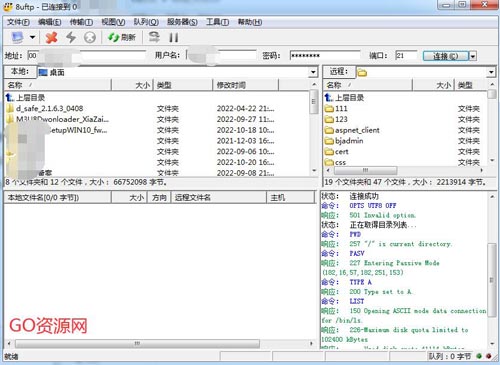Open the 传输(T) menu
This screenshot has height=365, width=500.
click(81, 22)
